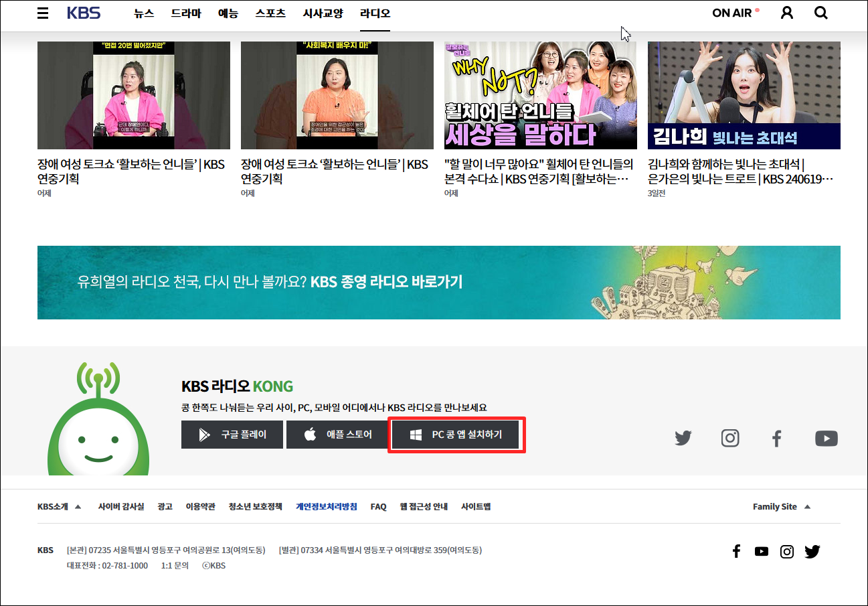Open the 웹 접근성 안내 link
This screenshot has height=606, width=868.
pyautogui.click(x=424, y=506)
